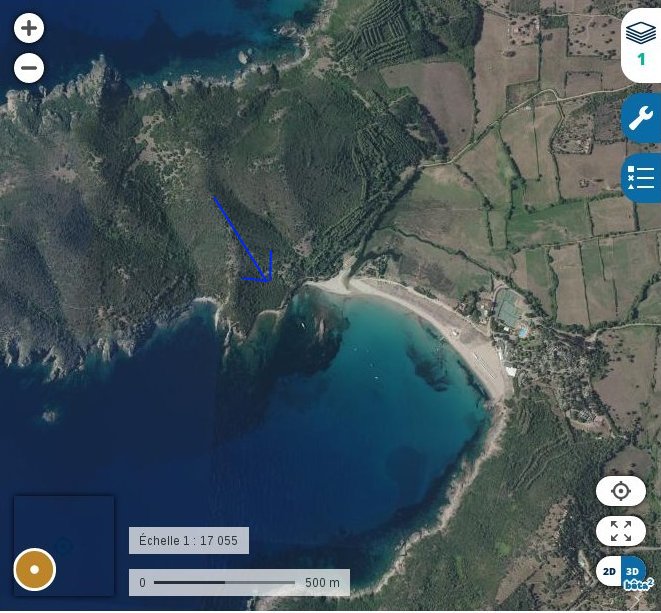Click the tip of the blue arrow
Screen dimensions: 661x613
(268, 280)
